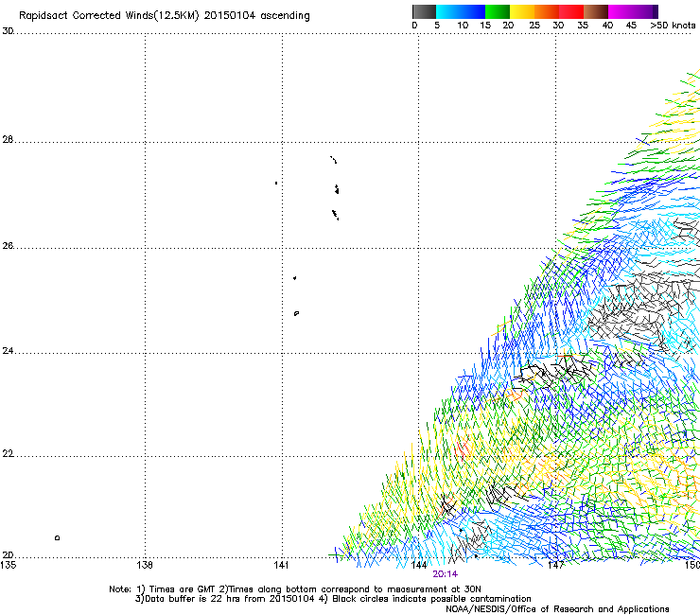Click the legend number 10
The height and width of the screenshot is (615, 700).
[x=463, y=26]
